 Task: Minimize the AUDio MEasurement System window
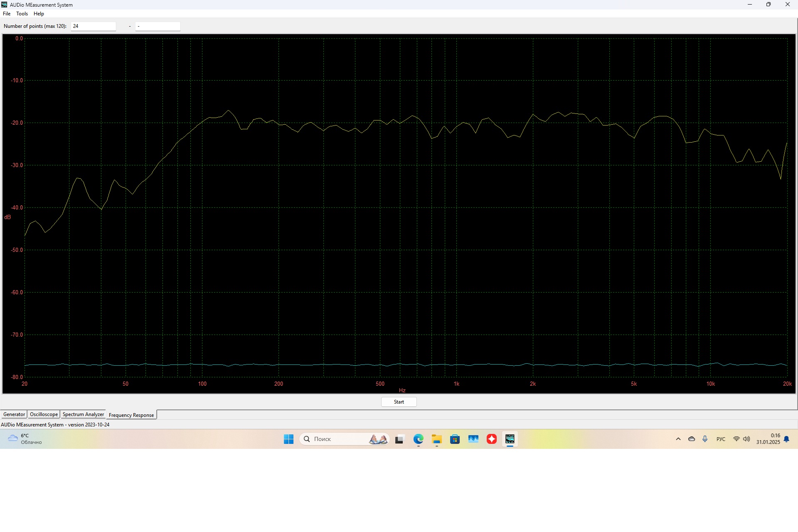[750, 5]
